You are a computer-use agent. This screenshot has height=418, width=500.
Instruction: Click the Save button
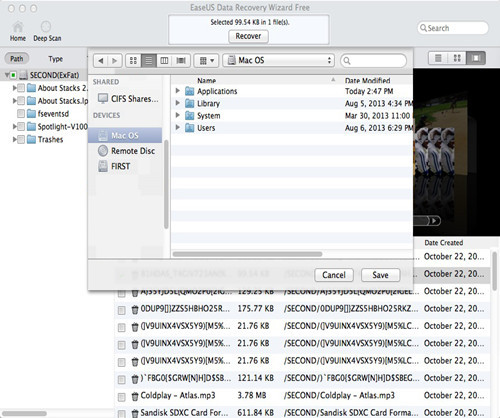(x=380, y=275)
